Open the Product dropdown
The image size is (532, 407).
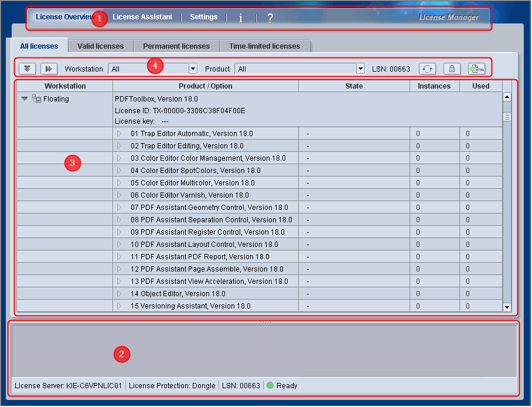click(x=360, y=69)
